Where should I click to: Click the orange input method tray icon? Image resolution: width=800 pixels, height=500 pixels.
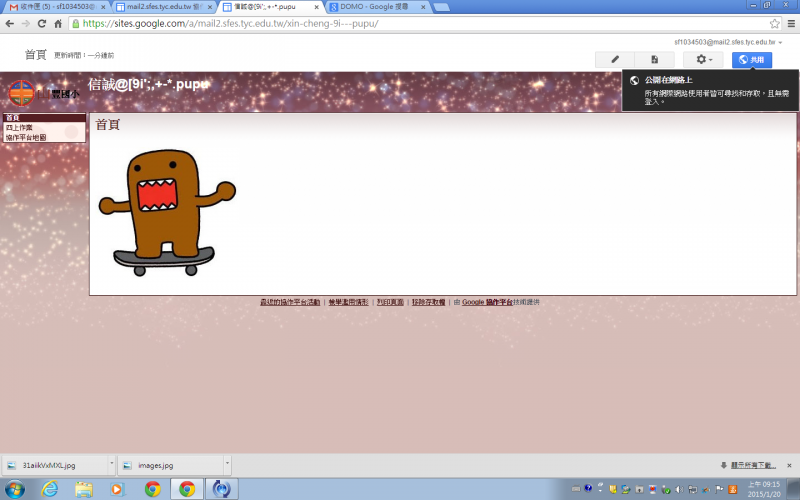pos(733,489)
